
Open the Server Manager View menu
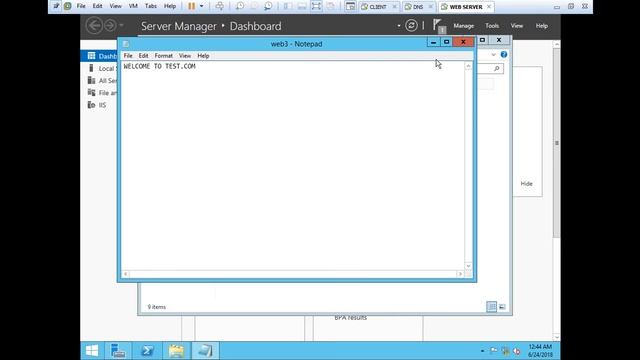[517, 26]
